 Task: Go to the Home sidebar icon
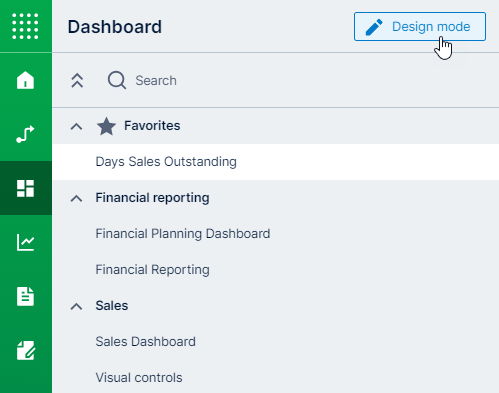pos(25,80)
